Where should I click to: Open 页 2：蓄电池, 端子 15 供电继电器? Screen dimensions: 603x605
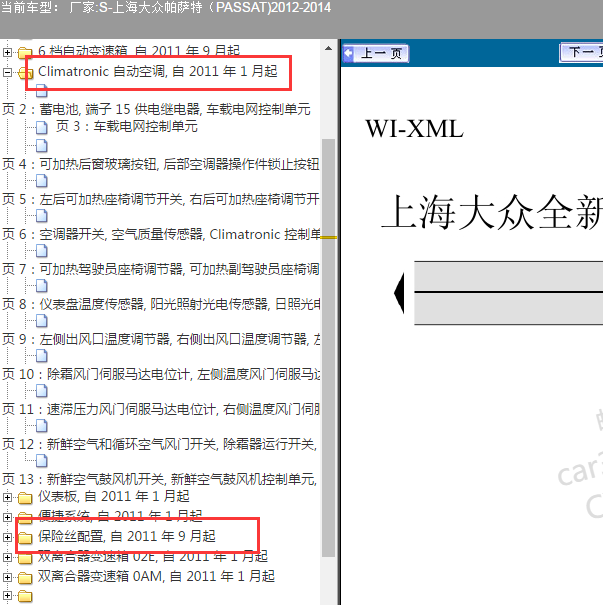156,109
